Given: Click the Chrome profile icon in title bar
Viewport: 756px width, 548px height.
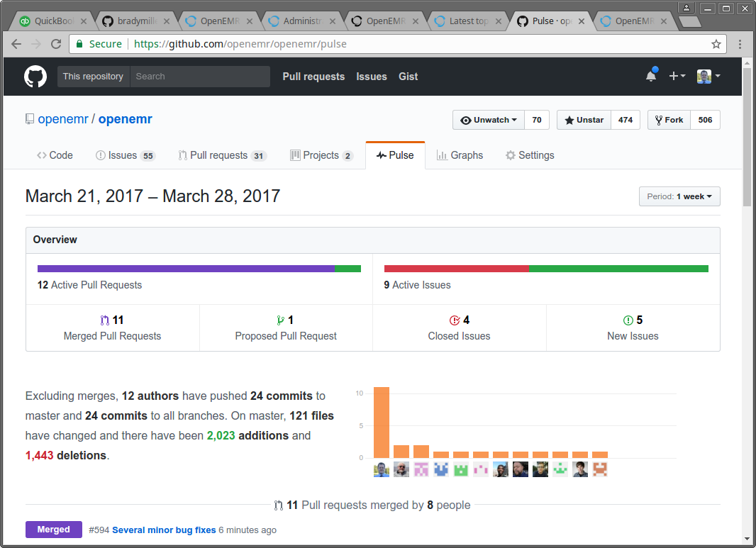Looking at the screenshot, I should (x=686, y=9).
